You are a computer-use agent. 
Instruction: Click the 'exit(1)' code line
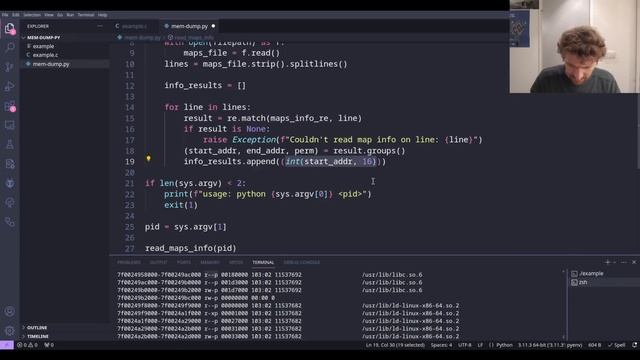[181, 205]
